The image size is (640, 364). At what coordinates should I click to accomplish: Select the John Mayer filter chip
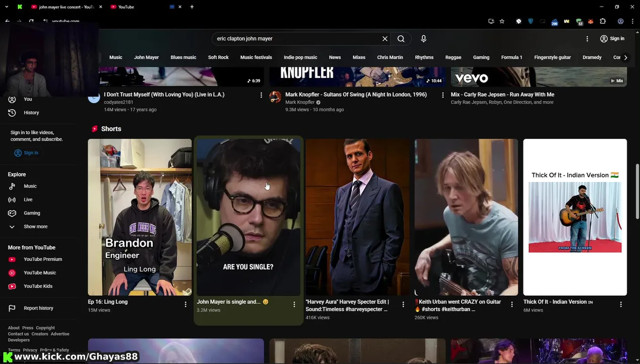coord(147,57)
